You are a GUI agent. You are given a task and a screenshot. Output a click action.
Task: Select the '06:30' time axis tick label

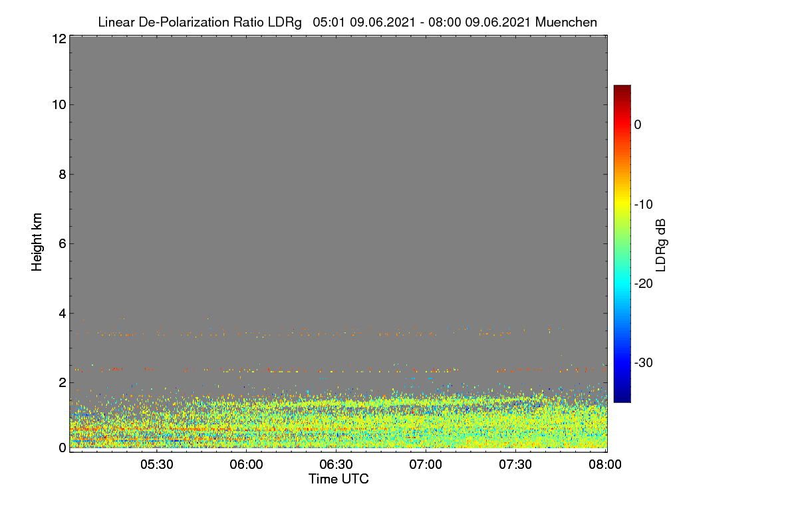[336, 465]
